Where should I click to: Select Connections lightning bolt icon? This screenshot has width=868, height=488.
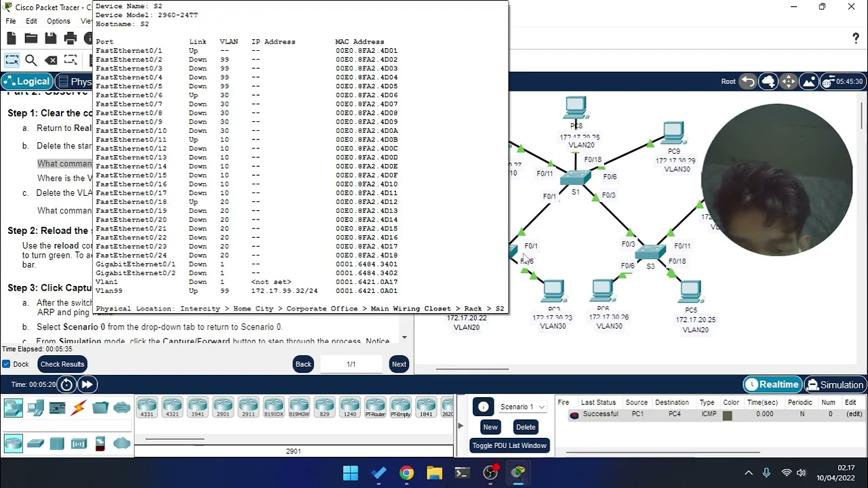[79, 407]
